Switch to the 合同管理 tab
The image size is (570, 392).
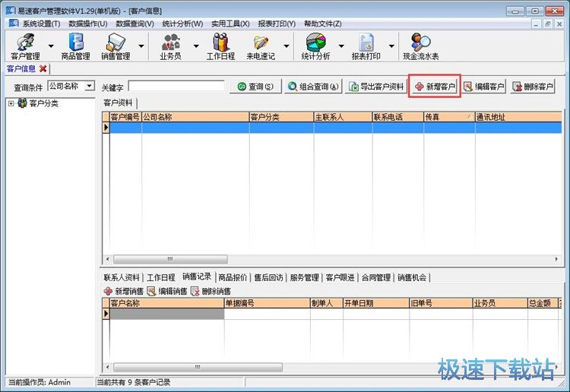coord(376,277)
